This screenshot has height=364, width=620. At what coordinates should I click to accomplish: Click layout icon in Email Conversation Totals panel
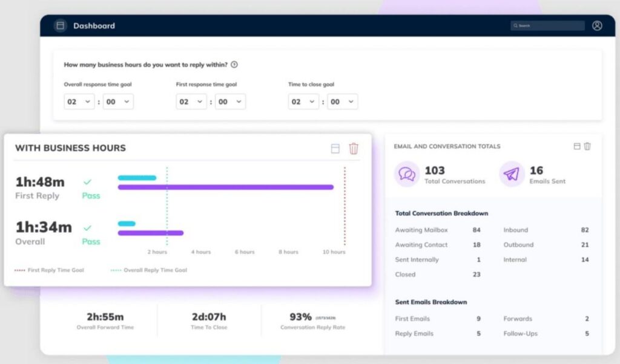pyautogui.click(x=577, y=146)
